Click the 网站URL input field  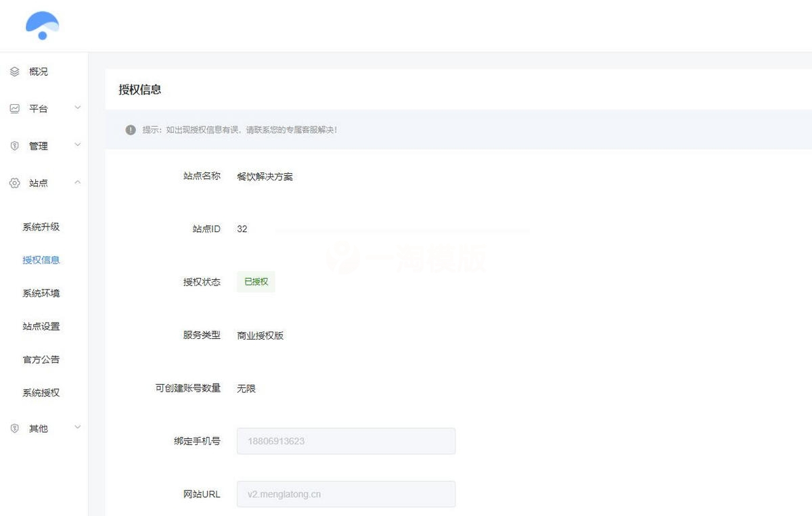coord(345,494)
